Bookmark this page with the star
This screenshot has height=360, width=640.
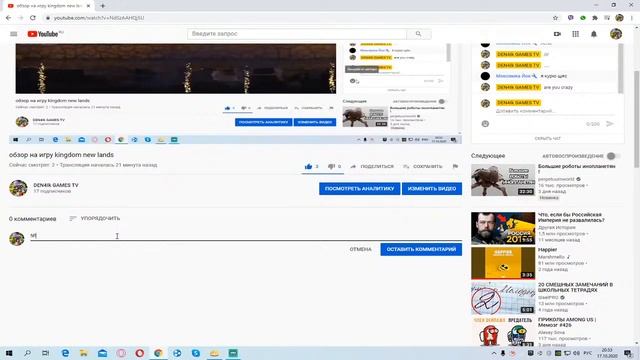[x=555, y=18]
